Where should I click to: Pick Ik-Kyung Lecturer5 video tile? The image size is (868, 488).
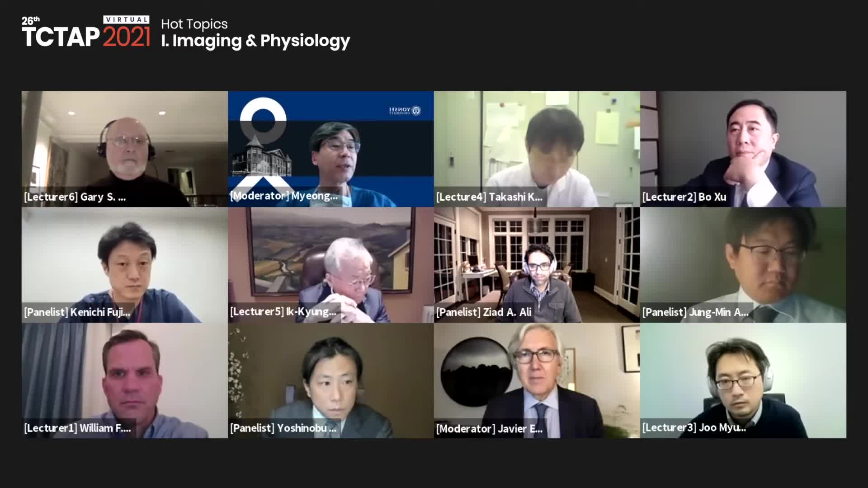point(331,265)
